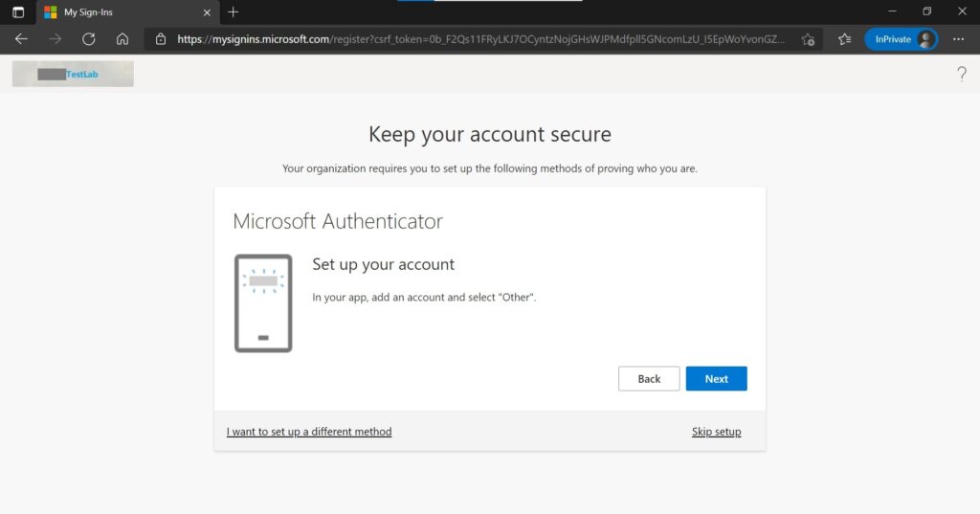View site info via lock icon
This screenshot has width=980, height=514.
pos(161,39)
